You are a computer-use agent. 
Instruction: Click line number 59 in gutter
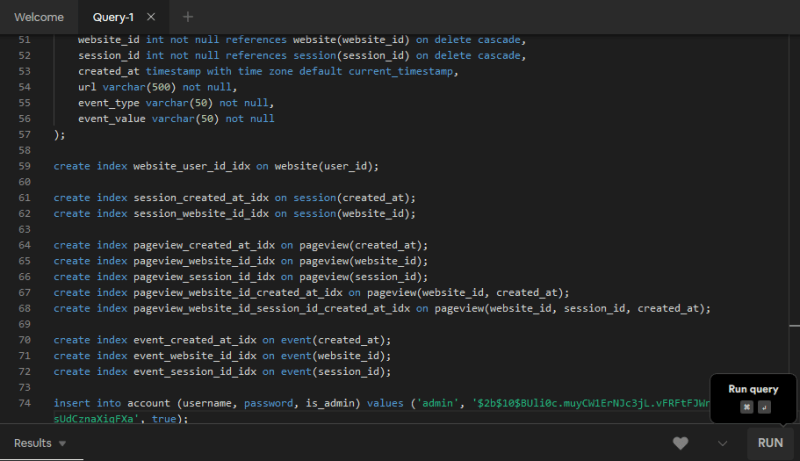(24, 166)
